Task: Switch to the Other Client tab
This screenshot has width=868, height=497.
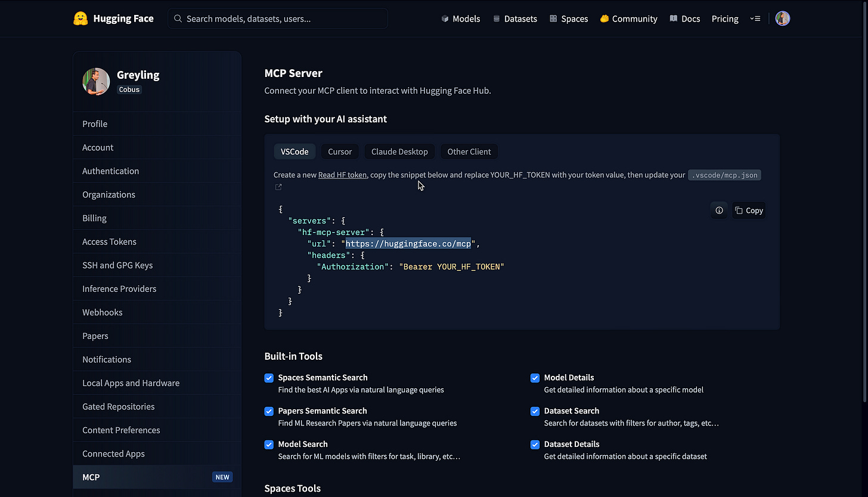Action: click(x=469, y=152)
